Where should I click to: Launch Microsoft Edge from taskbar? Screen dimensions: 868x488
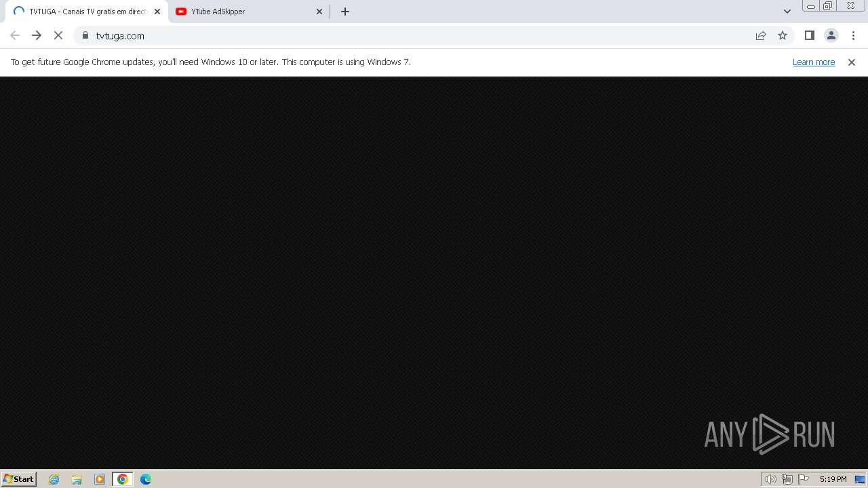pyautogui.click(x=145, y=479)
